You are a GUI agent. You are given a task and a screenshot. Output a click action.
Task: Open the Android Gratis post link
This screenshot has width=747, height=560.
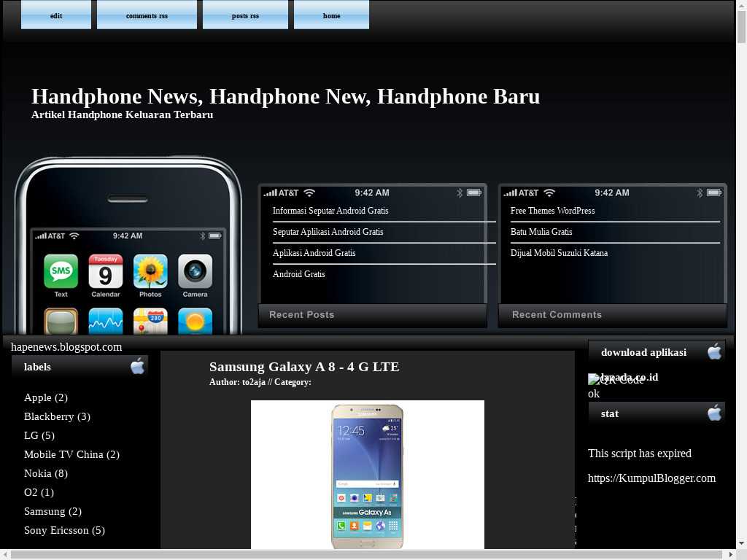point(298,274)
